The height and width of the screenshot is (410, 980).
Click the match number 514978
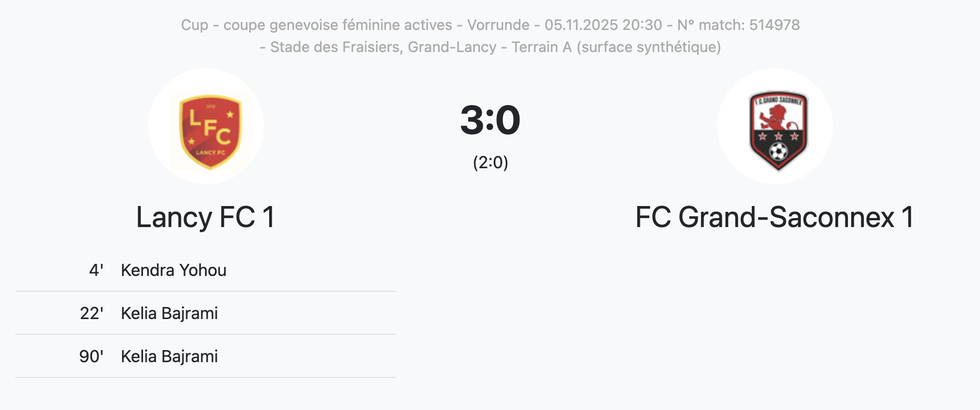[774, 25]
